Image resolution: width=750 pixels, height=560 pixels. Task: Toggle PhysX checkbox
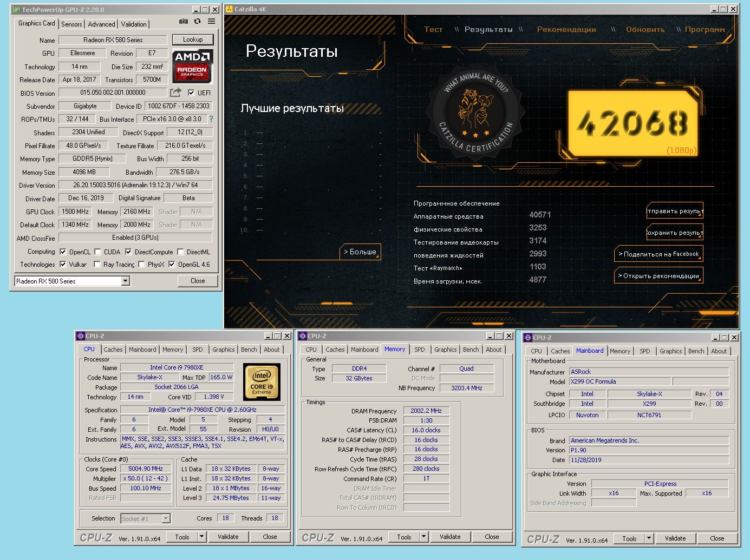tap(141, 264)
